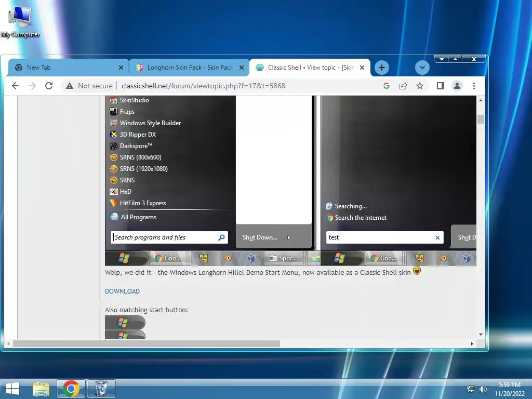Maximize window using up-arrow caption button
This screenshot has height=399, width=532.
tap(455, 59)
